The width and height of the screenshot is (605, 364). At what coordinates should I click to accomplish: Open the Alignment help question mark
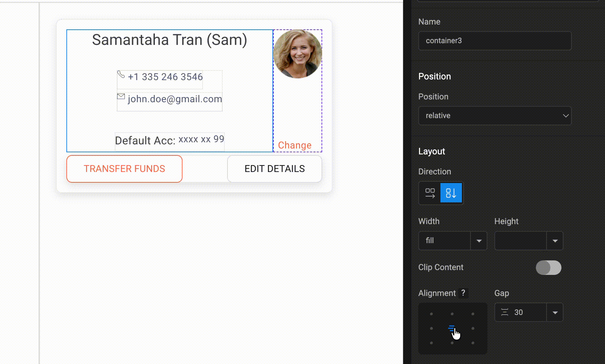[x=464, y=293]
